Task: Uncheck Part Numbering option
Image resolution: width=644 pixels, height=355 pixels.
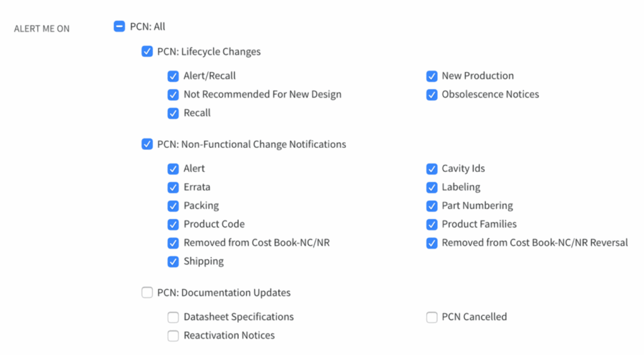Action: click(431, 206)
